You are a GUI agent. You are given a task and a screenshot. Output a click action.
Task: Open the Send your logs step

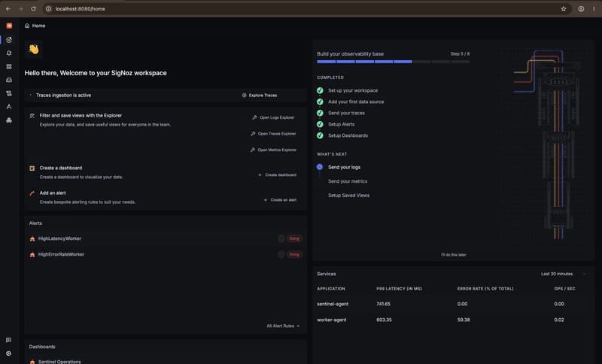coord(344,167)
